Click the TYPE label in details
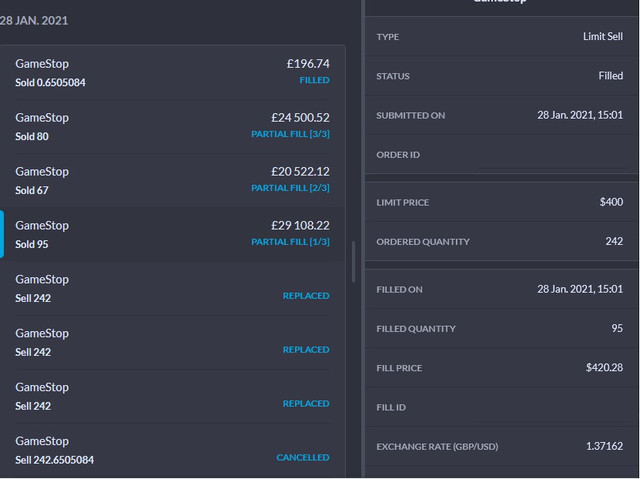Viewport: 640px width, 479px height. 388,37
